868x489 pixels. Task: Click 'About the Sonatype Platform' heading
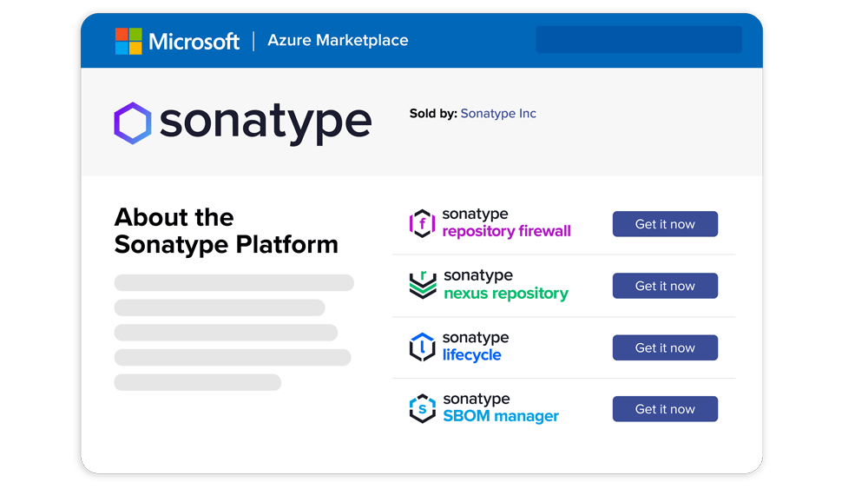click(226, 231)
